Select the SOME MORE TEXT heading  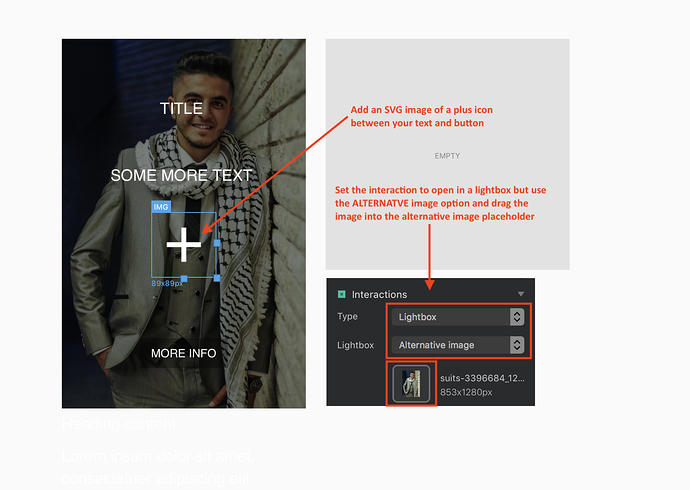181,176
